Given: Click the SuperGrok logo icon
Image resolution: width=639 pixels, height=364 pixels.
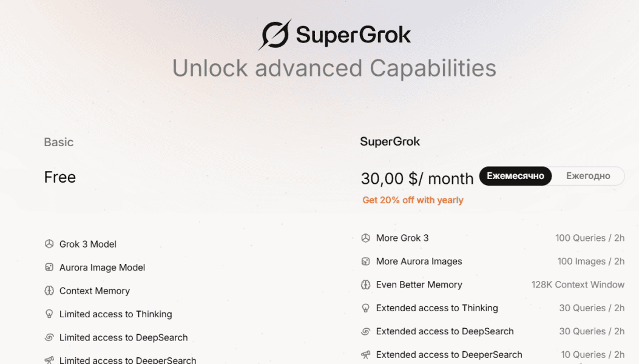Looking at the screenshot, I should click(274, 35).
